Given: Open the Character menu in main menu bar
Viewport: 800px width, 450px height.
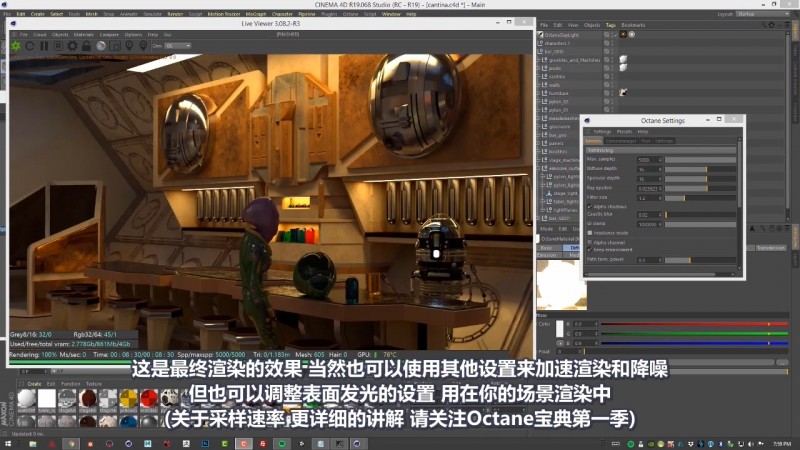Looking at the screenshot, I should point(282,14).
